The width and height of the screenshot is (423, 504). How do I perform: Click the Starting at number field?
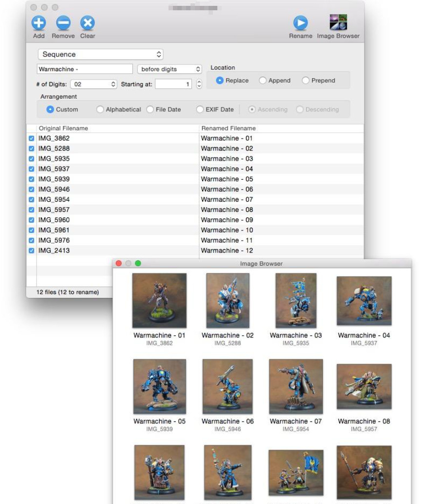pos(173,84)
